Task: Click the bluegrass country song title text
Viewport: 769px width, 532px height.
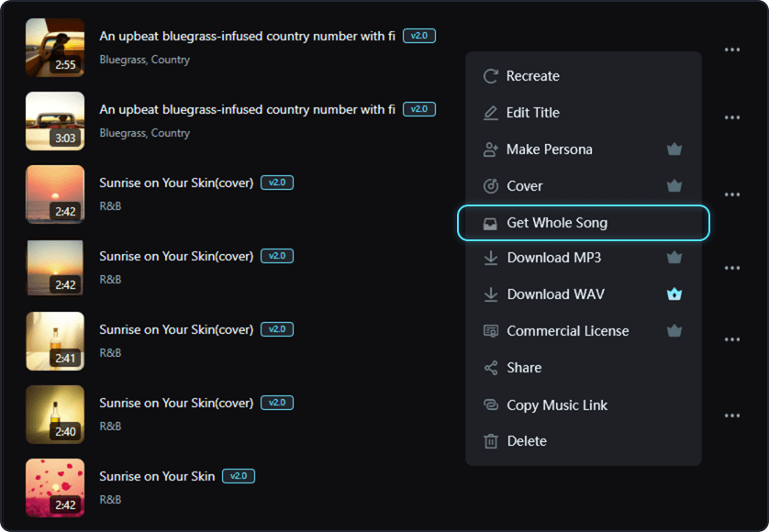Action: pos(248,36)
